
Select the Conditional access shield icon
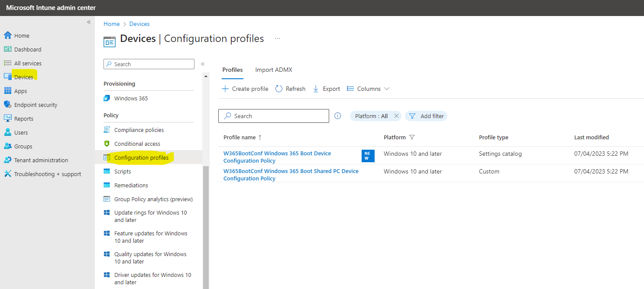(x=107, y=144)
